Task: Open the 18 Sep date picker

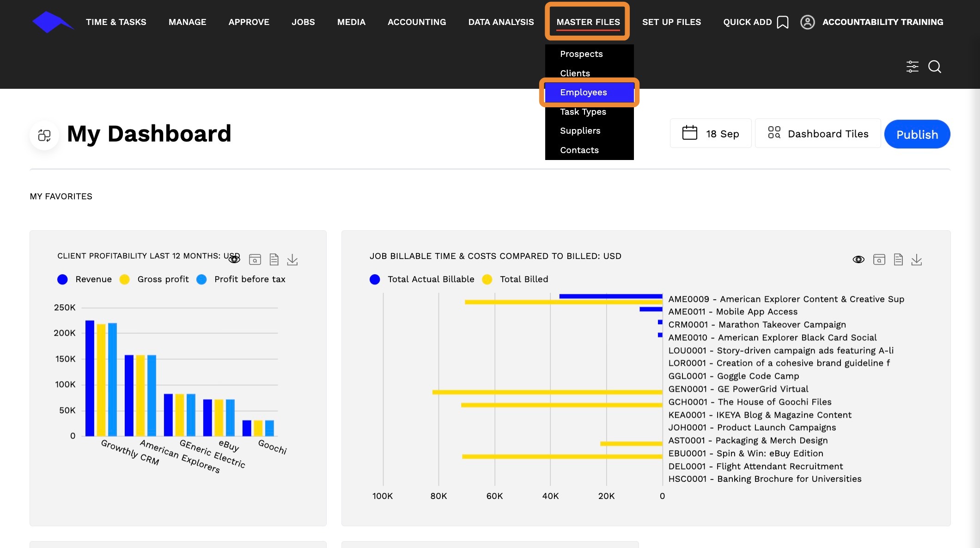Action: coord(711,133)
